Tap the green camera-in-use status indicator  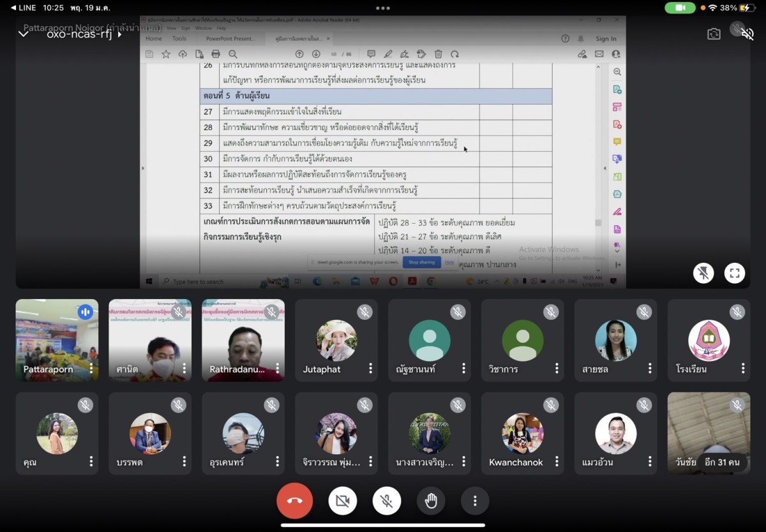tap(680, 8)
